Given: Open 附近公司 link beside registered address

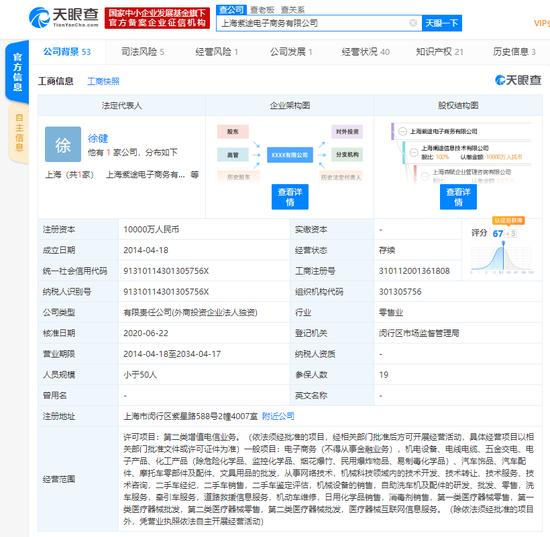Looking at the screenshot, I should point(278,416).
